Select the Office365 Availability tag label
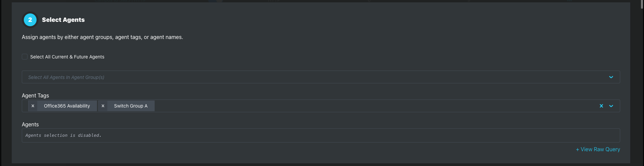Viewport: 644px width, 166px height. click(x=67, y=106)
